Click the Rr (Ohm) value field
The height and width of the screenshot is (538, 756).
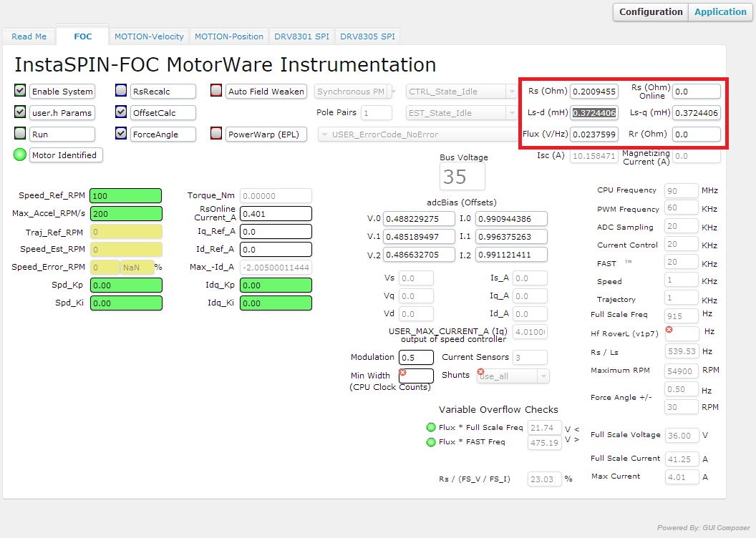(x=696, y=134)
